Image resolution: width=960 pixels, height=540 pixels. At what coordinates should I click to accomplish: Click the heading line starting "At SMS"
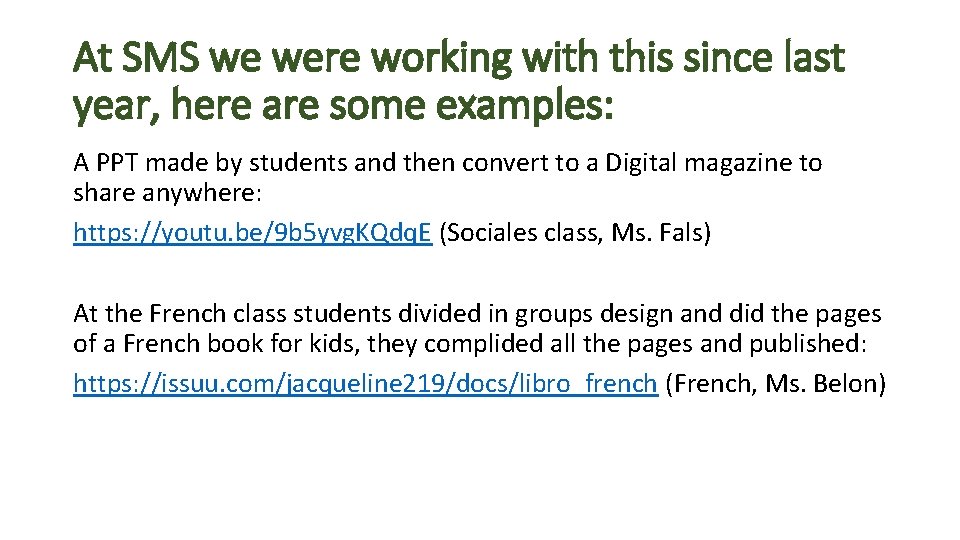459,59
